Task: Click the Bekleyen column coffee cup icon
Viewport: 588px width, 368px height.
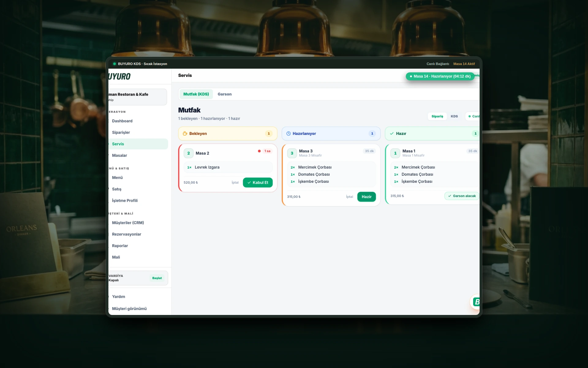Action: (185, 133)
